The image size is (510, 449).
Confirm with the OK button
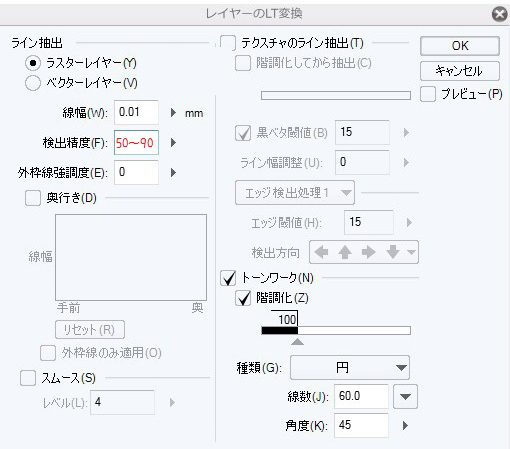pyautogui.click(x=460, y=46)
